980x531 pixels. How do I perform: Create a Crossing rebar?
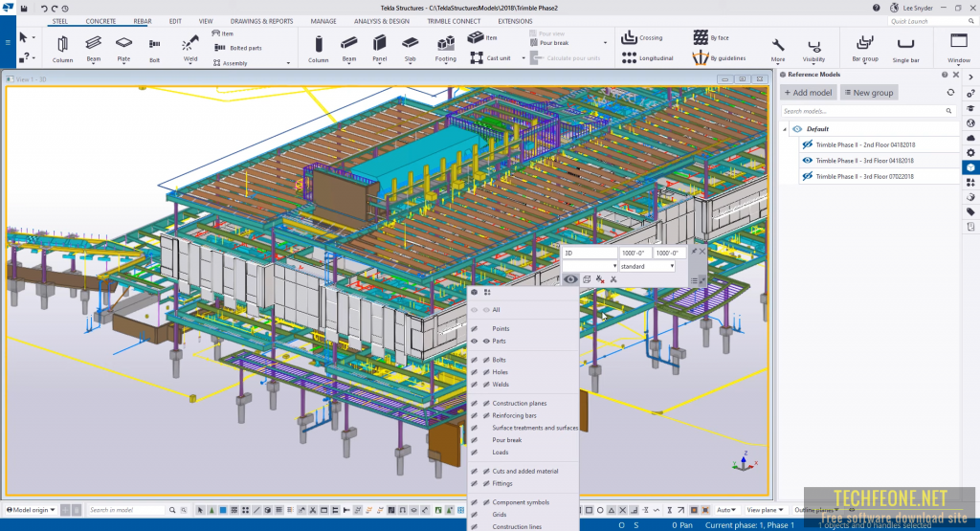click(x=642, y=37)
